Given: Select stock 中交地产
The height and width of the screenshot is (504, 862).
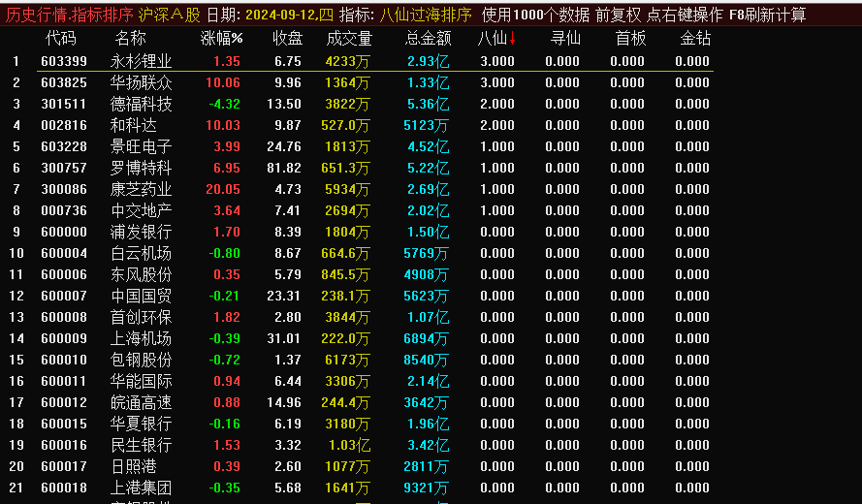Looking at the screenshot, I should click(141, 210).
